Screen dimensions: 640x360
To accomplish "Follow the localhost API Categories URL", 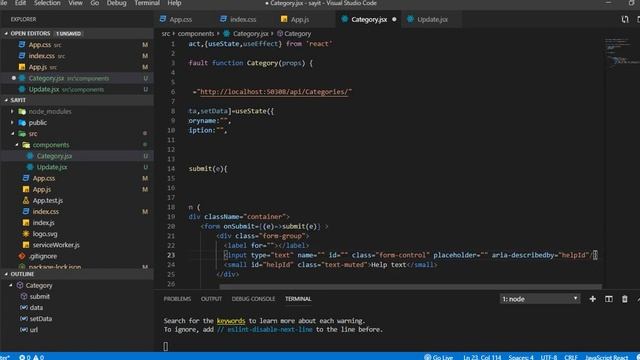I will coord(274,92).
